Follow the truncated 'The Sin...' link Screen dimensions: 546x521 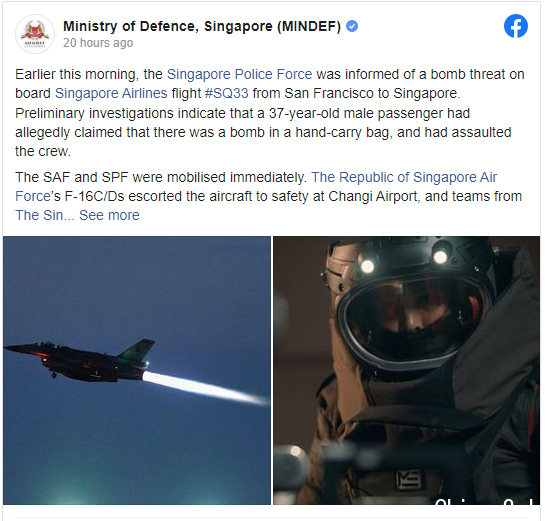click(45, 215)
